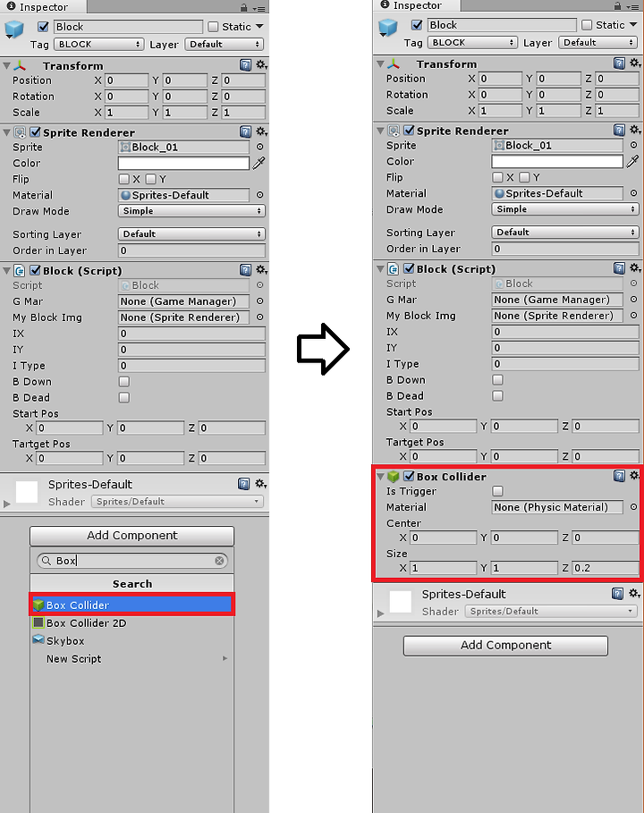Viewport: 644px width, 813px height.
Task: Open Transform gear menu in right Inspector
Action: (x=635, y=64)
